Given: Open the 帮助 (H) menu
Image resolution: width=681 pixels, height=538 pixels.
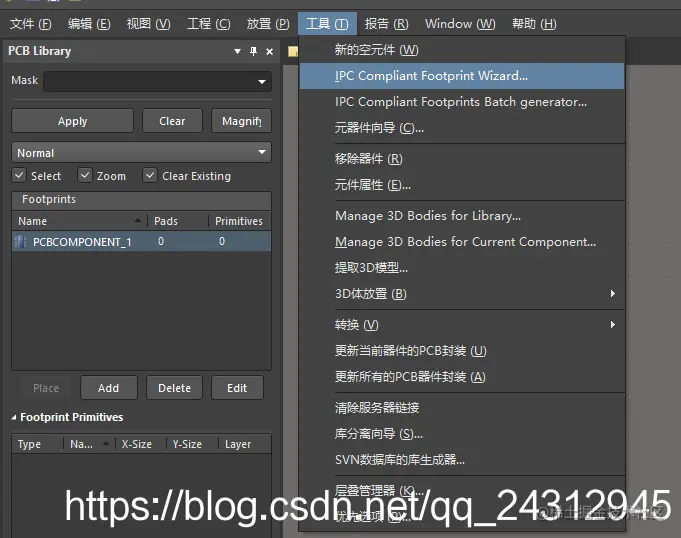Looking at the screenshot, I should (x=534, y=23).
